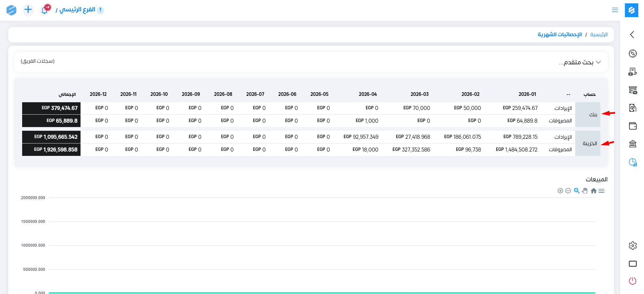644x294 pixels.
Task: Click the blue plus quick-add button
Action: 28,10
